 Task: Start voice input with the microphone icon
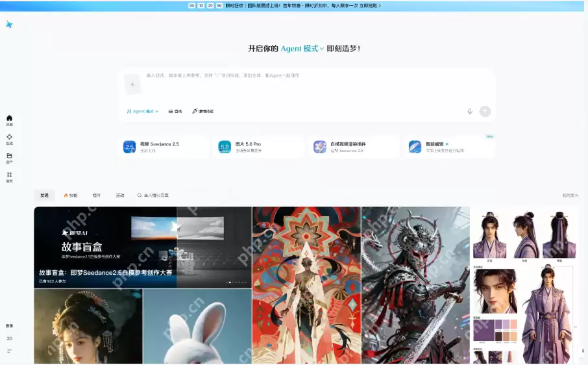pos(470,112)
